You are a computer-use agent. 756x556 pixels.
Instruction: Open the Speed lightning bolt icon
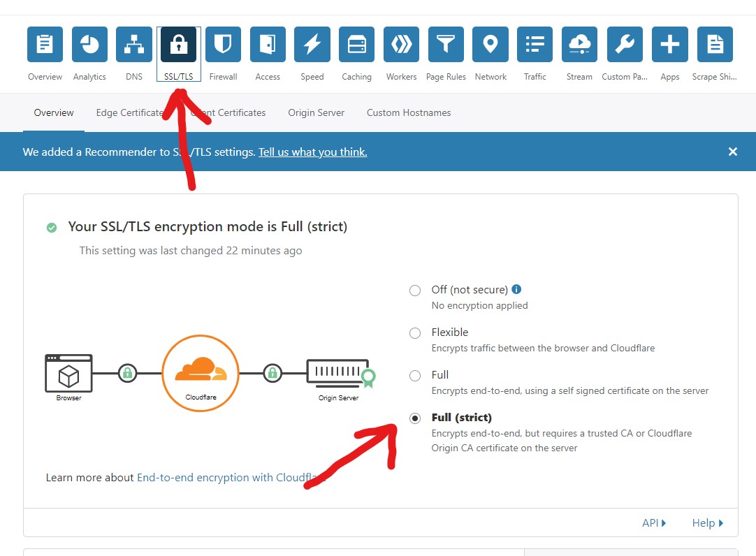pyautogui.click(x=312, y=44)
